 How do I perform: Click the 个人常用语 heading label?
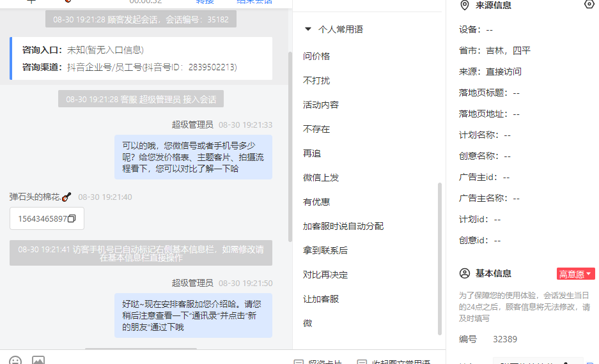(340, 29)
